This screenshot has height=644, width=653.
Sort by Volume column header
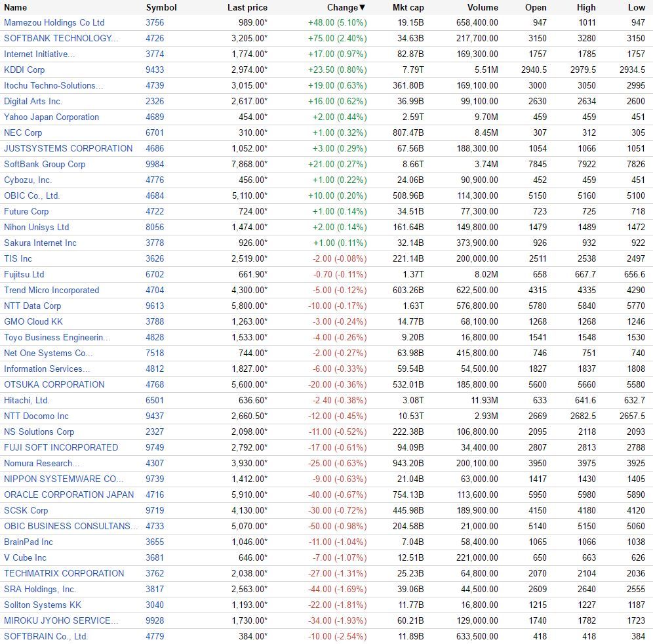pos(483,7)
